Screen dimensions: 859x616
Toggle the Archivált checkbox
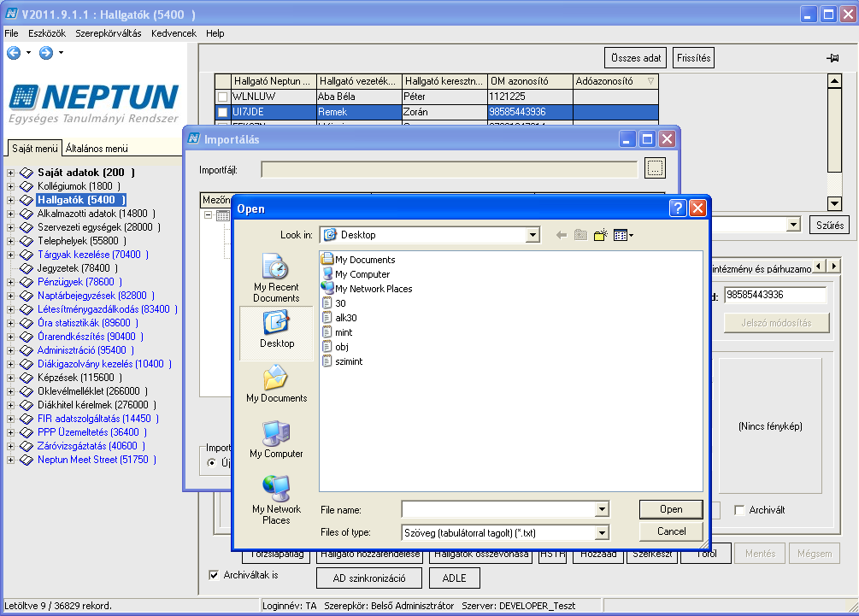[x=739, y=510]
